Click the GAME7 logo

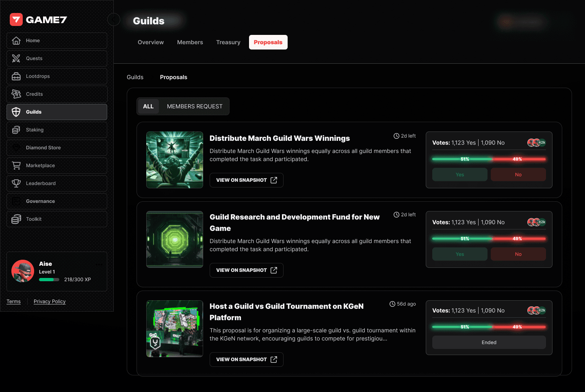[x=38, y=19]
